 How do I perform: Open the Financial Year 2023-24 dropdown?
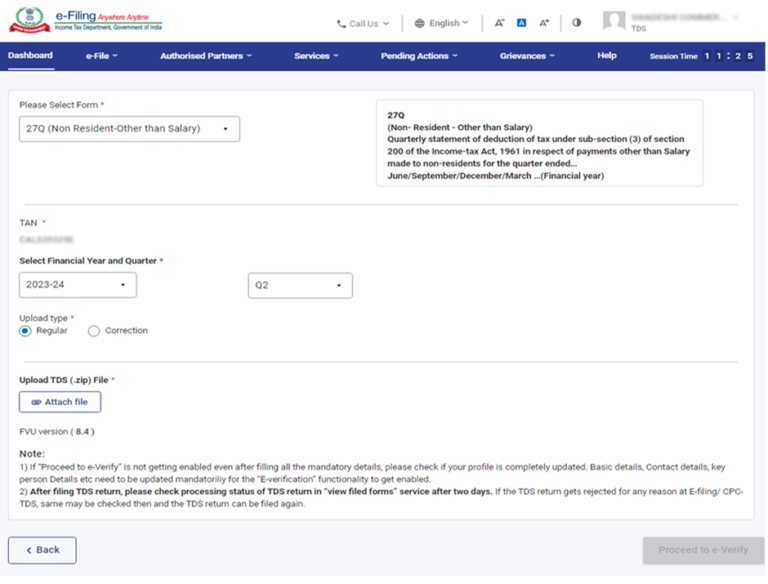[78, 285]
